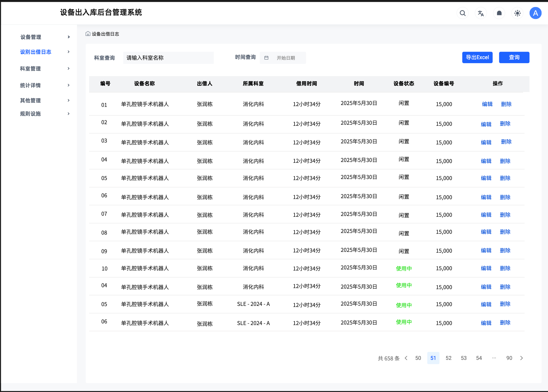Viewport: 548px width, 392px height.
Task: Click the 导出Excel button
Action: click(x=477, y=58)
